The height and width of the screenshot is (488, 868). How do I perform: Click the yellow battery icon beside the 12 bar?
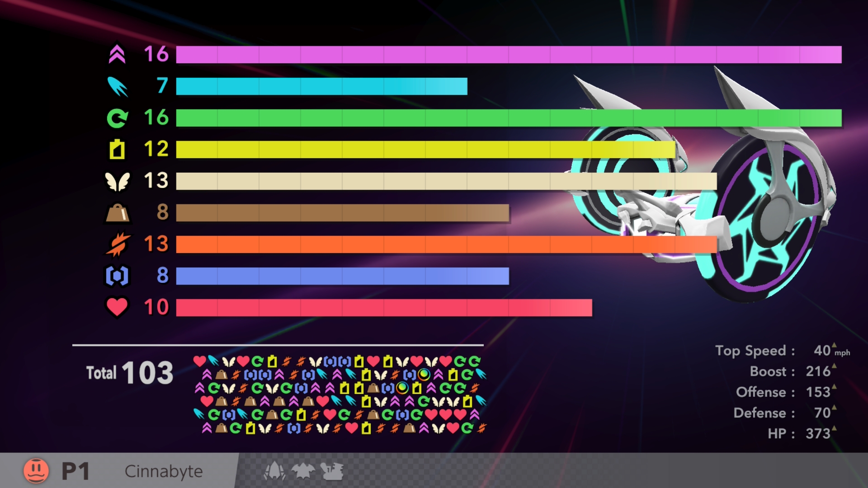(x=117, y=150)
